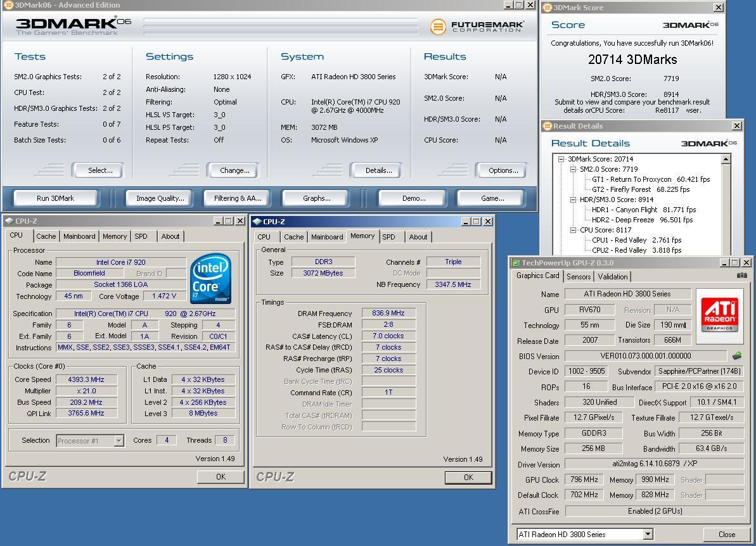
Task: Click the GPU-Z title bar icon
Action: pos(516,263)
